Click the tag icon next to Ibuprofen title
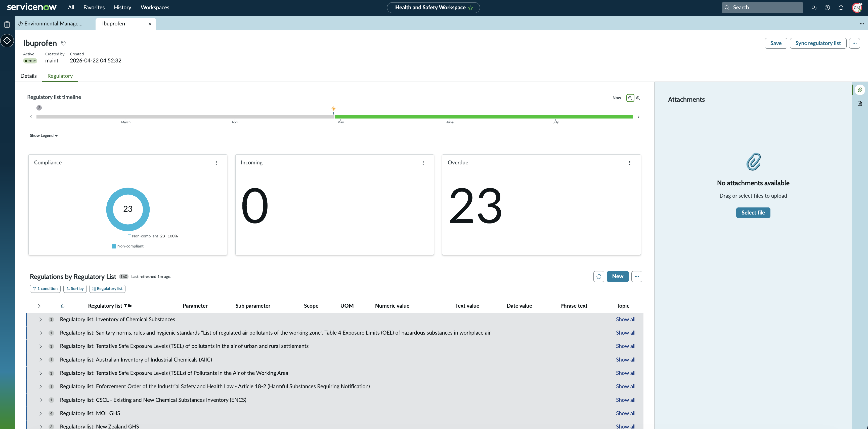868x429 pixels. pyautogui.click(x=64, y=43)
